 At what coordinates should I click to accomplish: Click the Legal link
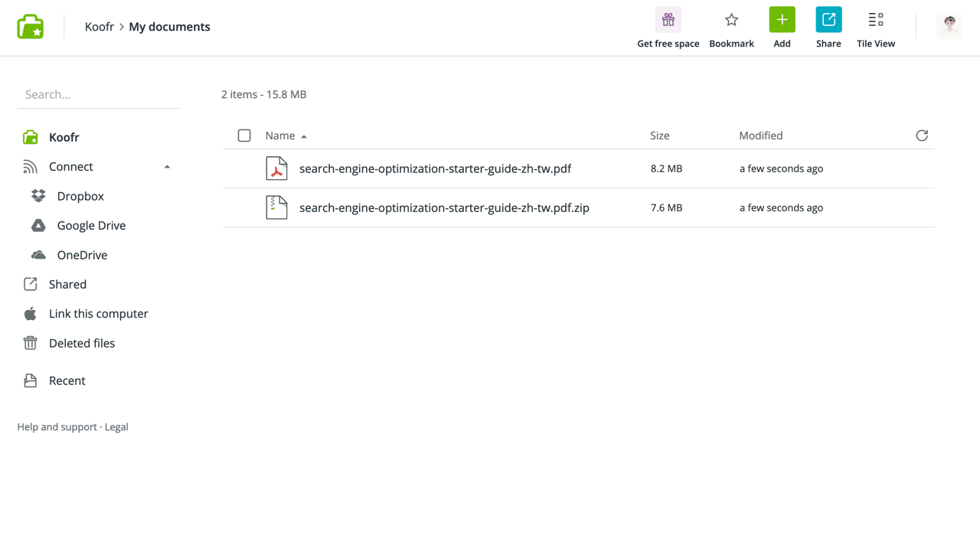[116, 427]
